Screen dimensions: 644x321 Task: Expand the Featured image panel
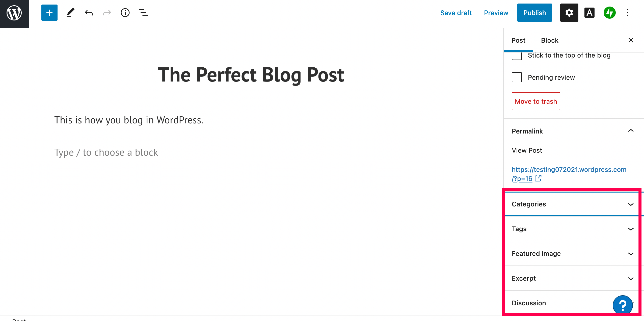(x=571, y=254)
